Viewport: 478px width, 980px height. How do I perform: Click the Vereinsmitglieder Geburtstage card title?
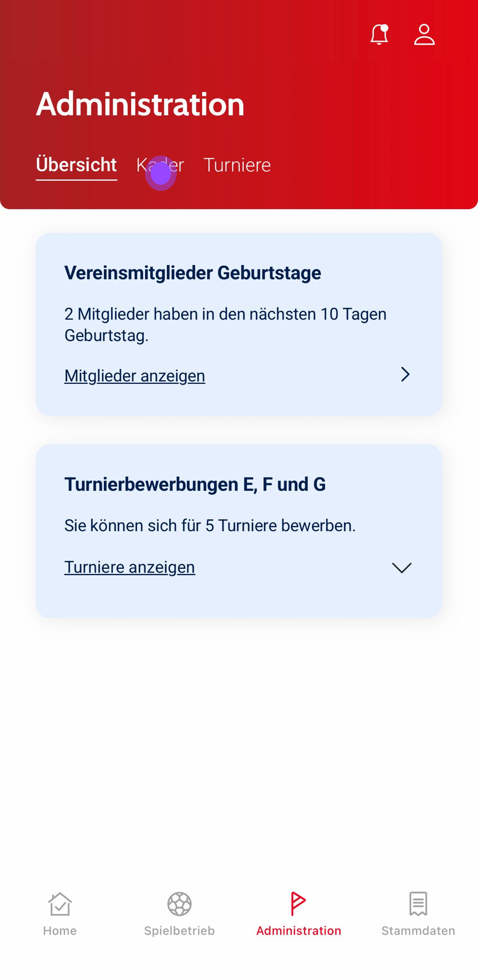tap(193, 273)
